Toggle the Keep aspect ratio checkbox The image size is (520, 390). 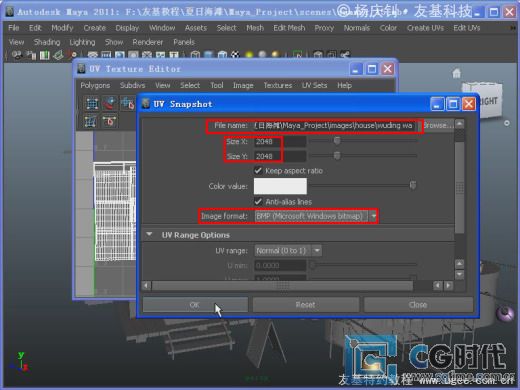pyautogui.click(x=258, y=171)
